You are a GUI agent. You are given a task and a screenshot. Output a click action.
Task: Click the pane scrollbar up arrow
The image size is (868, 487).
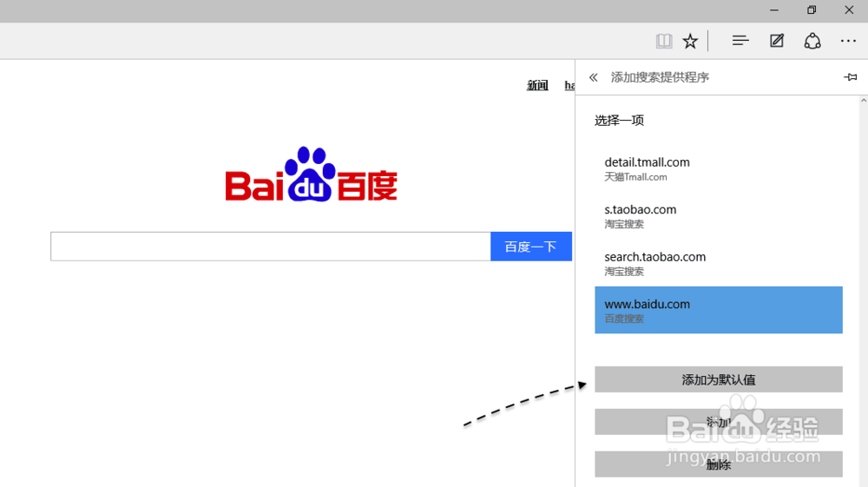click(x=864, y=101)
